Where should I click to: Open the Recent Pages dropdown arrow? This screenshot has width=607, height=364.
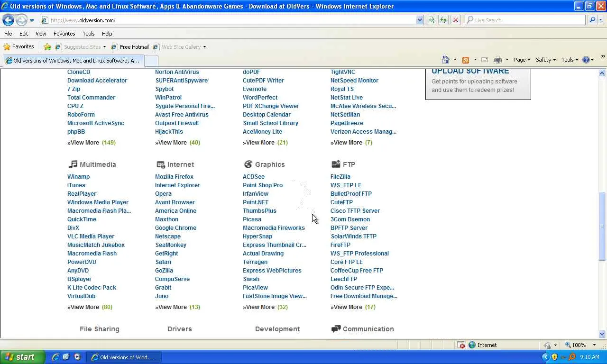tap(32, 20)
